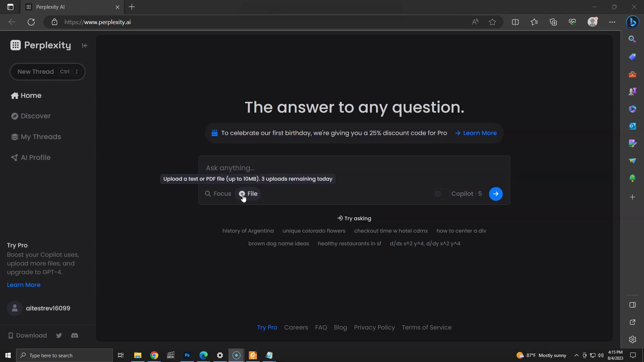This screenshot has width=644, height=362.
Task: Open Outlook from the Edge sidebar
Action: tap(633, 126)
